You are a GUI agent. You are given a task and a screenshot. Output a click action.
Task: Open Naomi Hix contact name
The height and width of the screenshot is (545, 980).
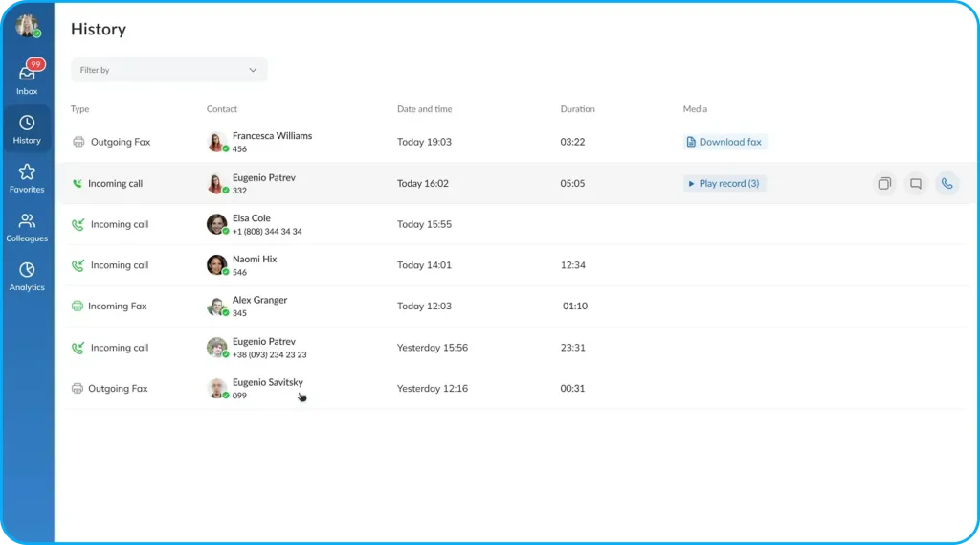tap(255, 260)
